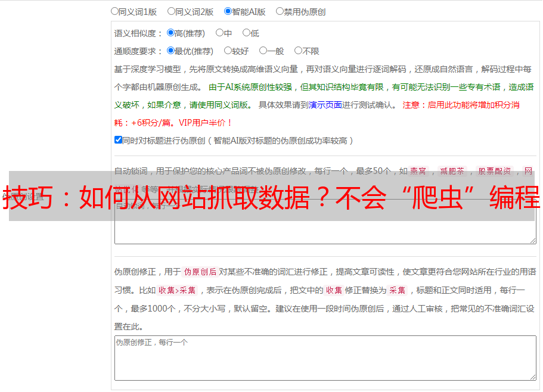Toggle 同时对标题进行伪原创 checkbox

[x=118, y=140]
